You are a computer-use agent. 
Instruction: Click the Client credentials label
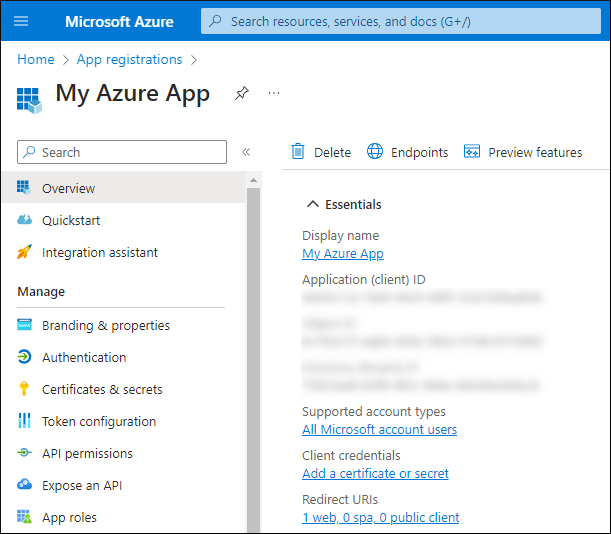click(x=351, y=455)
